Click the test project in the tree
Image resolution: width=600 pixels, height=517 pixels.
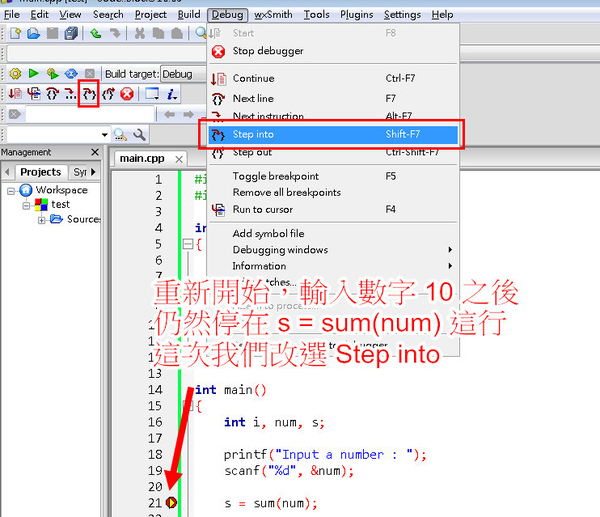click(60, 205)
